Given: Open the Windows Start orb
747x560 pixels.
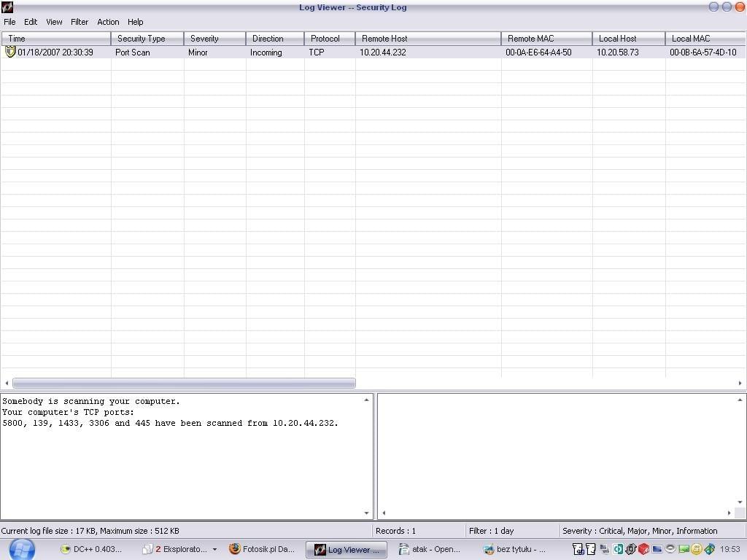Looking at the screenshot, I should tap(21, 549).
